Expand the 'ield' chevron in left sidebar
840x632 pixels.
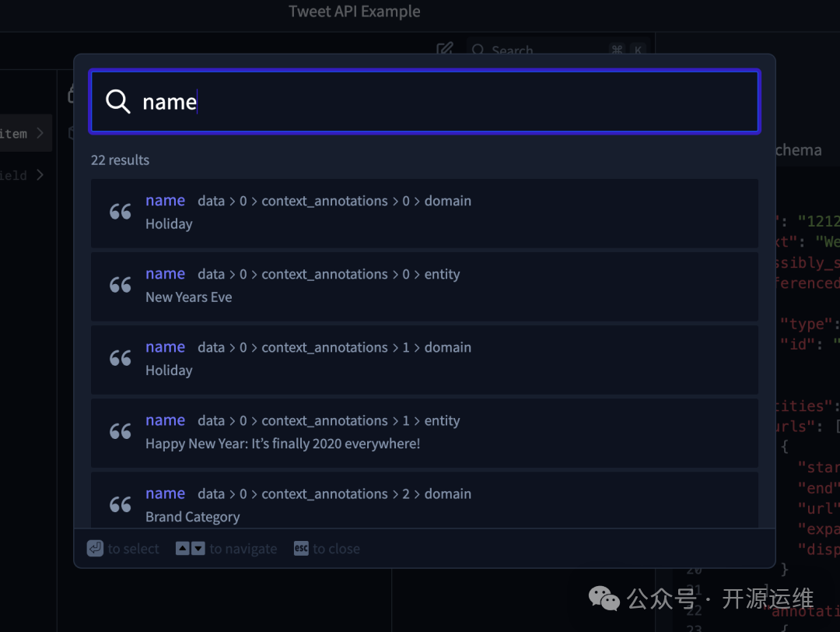40,175
